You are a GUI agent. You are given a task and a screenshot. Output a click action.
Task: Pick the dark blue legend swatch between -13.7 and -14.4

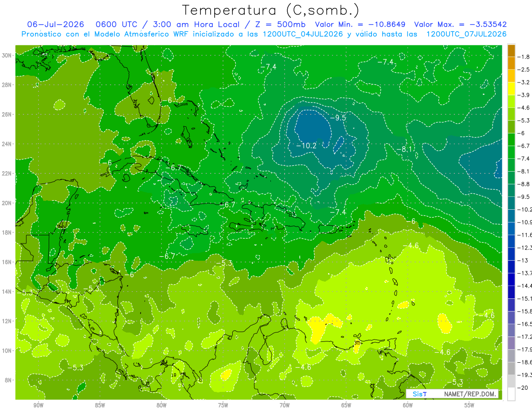[511, 279]
